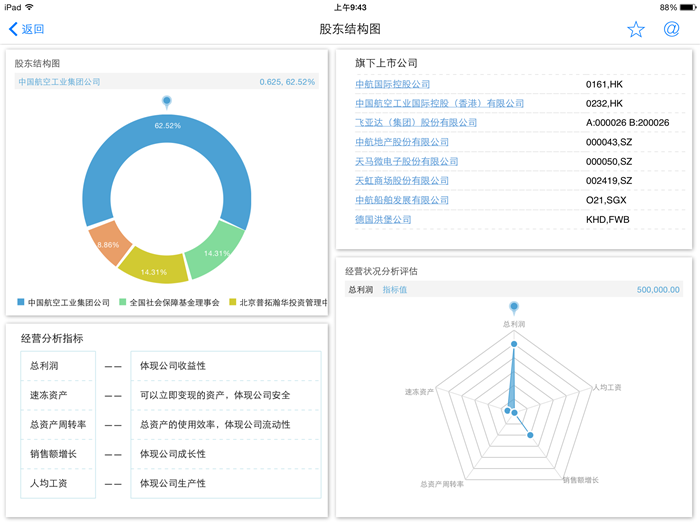
Task: Tap description 体现公司生产性
Action: pos(173,483)
